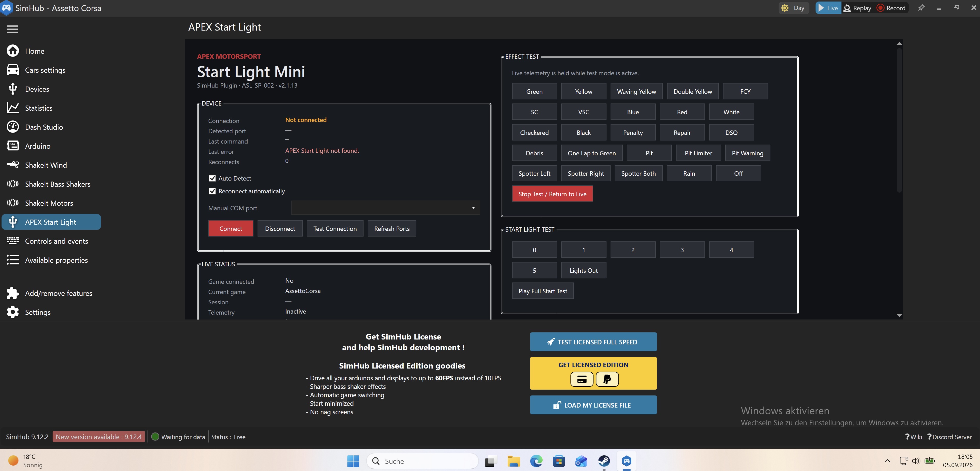Image resolution: width=980 pixels, height=471 pixels.
Task: Test the Spotter Both effect
Action: coord(638,173)
